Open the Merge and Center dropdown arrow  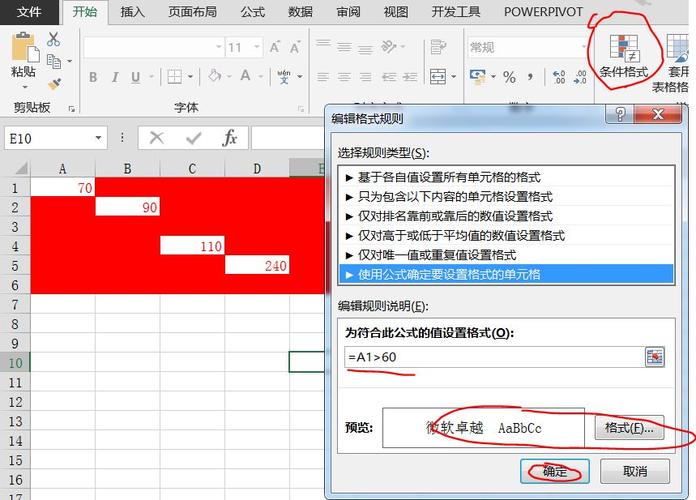pyautogui.click(x=453, y=76)
